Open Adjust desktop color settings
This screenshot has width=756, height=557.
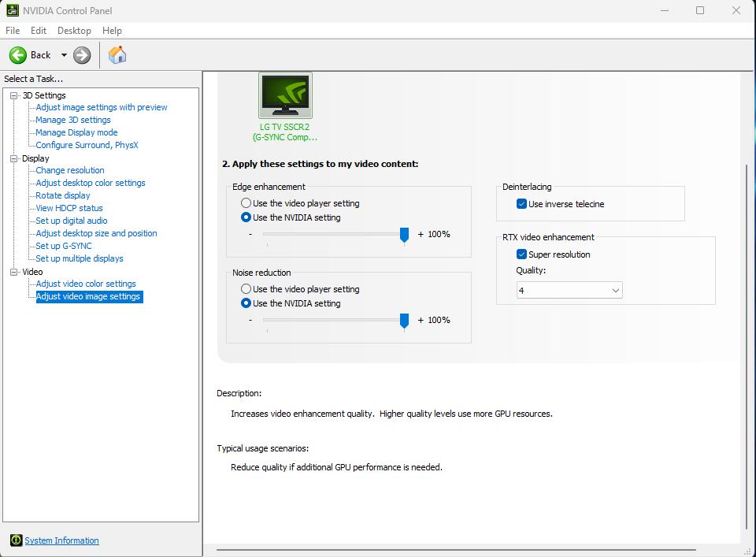(91, 183)
